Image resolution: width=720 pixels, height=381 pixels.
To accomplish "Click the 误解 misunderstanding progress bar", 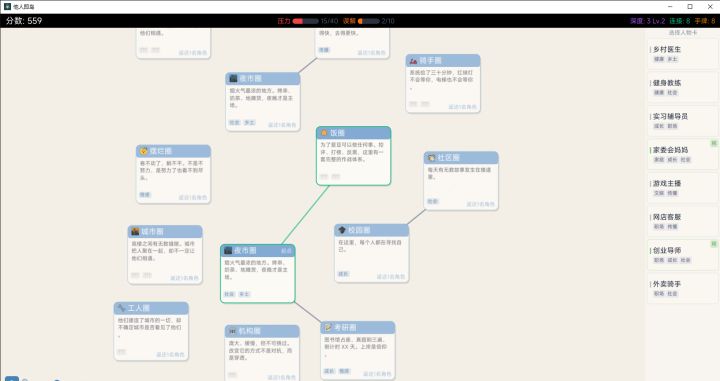I will [x=369, y=21].
